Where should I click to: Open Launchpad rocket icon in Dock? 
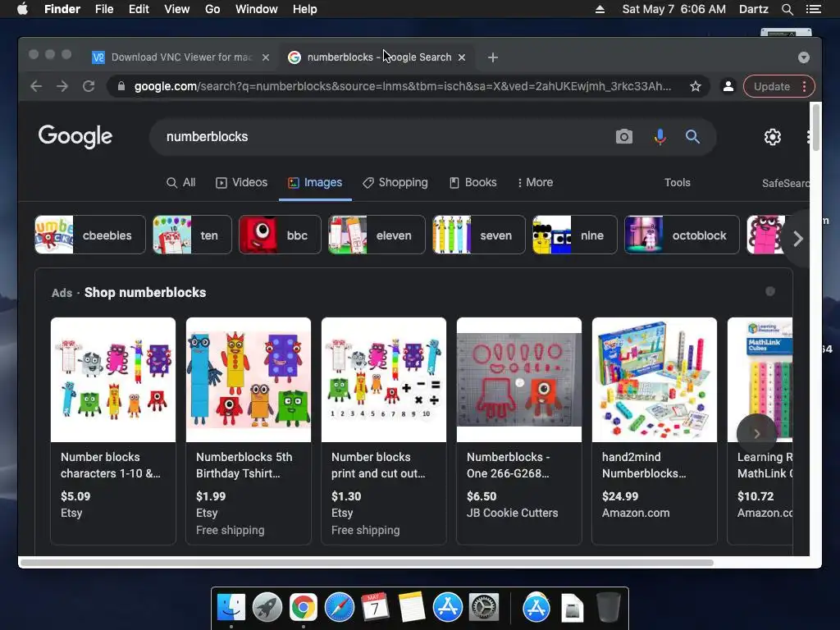pos(267,608)
